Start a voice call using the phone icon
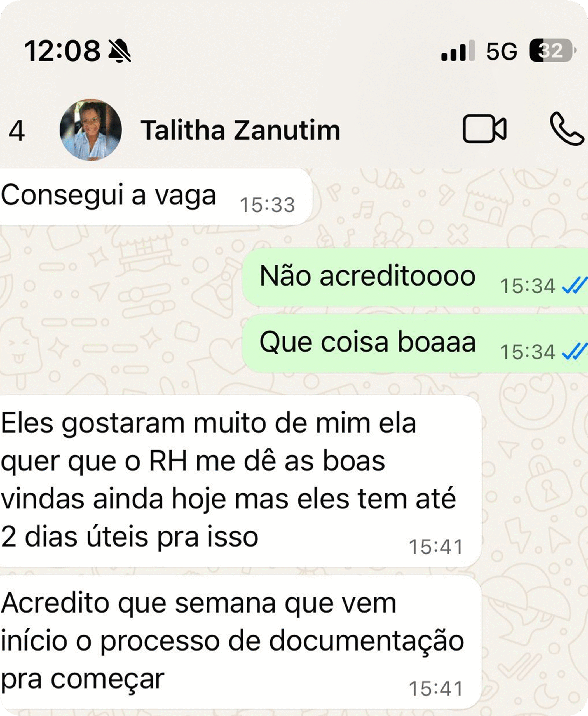The height and width of the screenshot is (716, 588). pos(567,129)
